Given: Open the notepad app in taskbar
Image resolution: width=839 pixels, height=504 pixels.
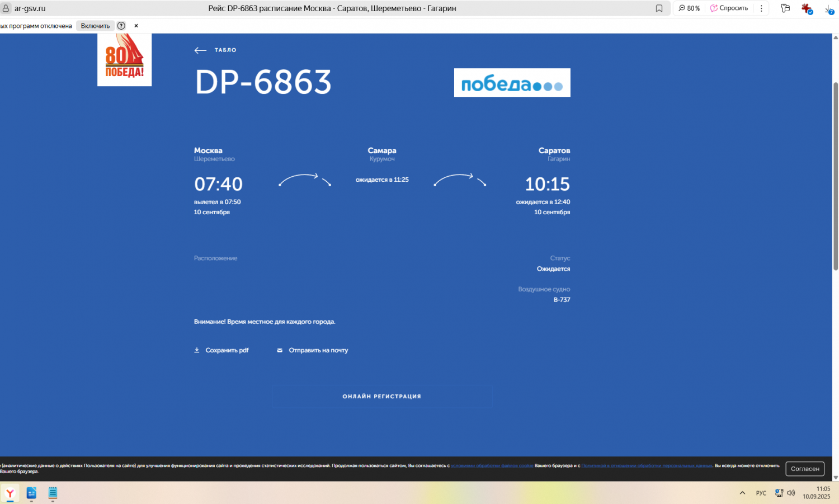Looking at the screenshot, I should coord(53,493).
